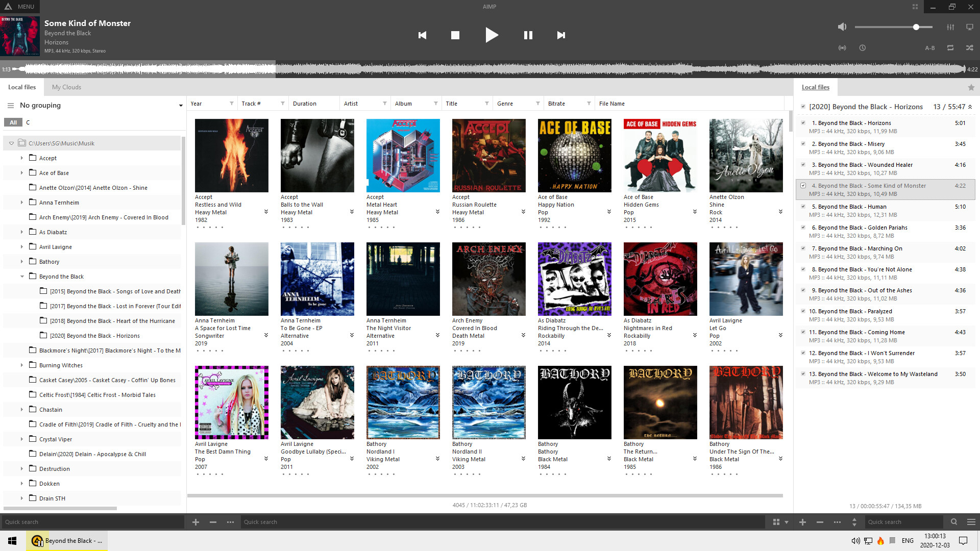Pause the current song

[x=528, y=35]
